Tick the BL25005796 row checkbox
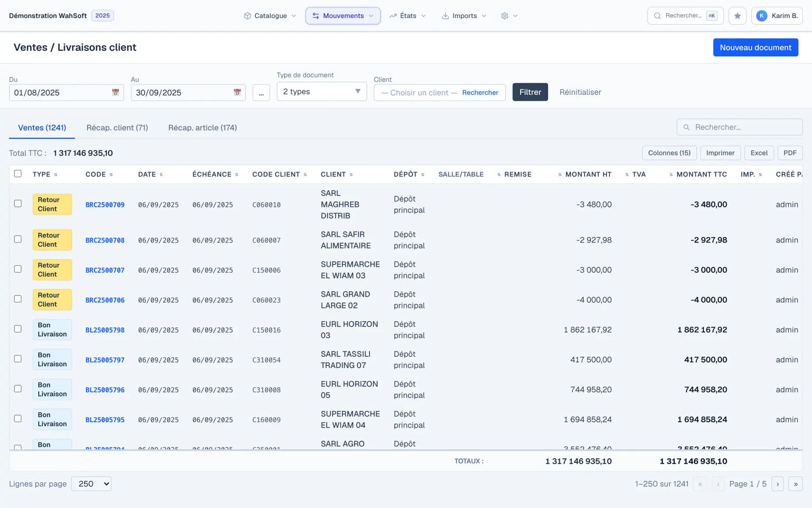The width and height of the screenshot is (812, 508). coord(18,389)
